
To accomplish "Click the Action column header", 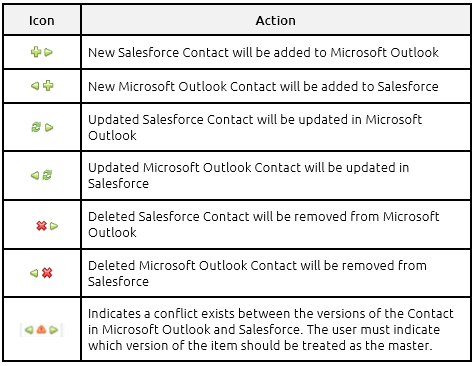I will [276, 21].
